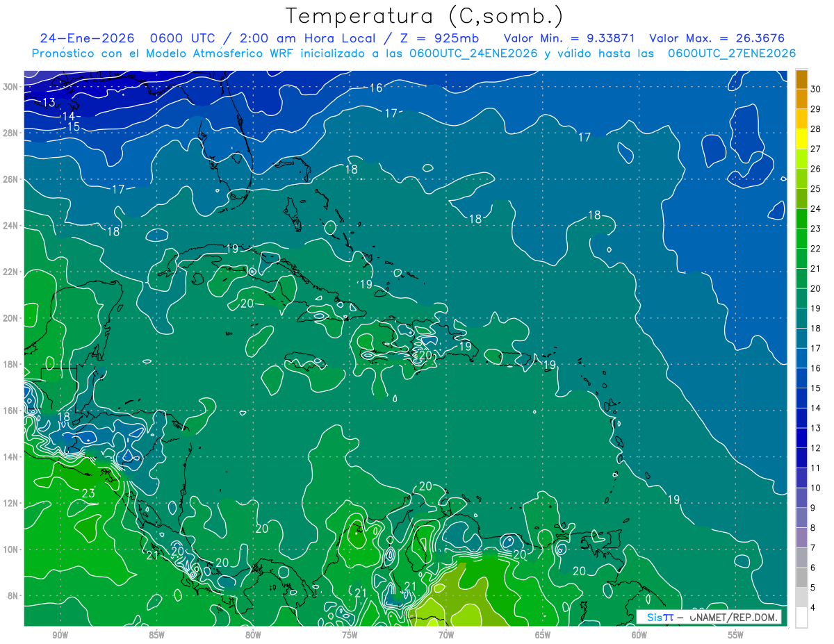Click the "Valor Max. = 26.3676" text
The width and height of the screenshot is (834, 644).
click(717, 38)
